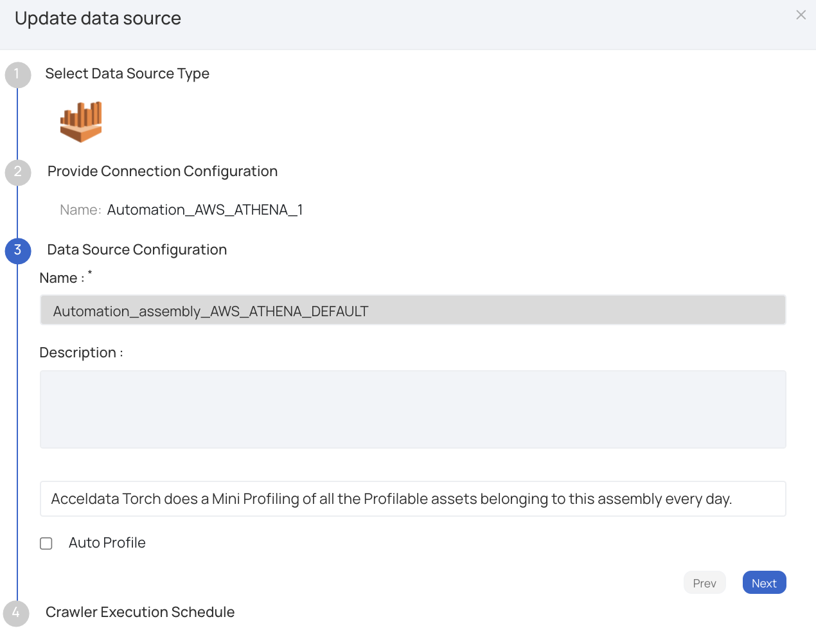Expand the Provide Connection Configuration step
The height and width of the screenshot is (644, 816).
(161, 171)
